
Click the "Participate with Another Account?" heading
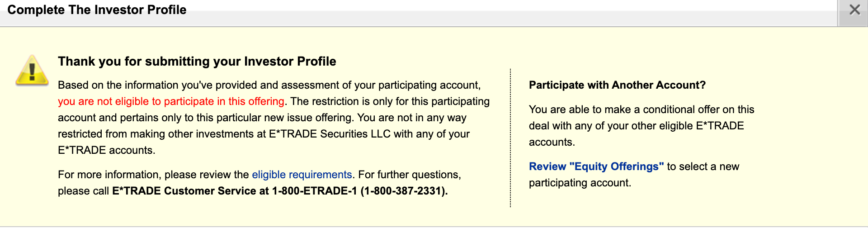point(617,85)
